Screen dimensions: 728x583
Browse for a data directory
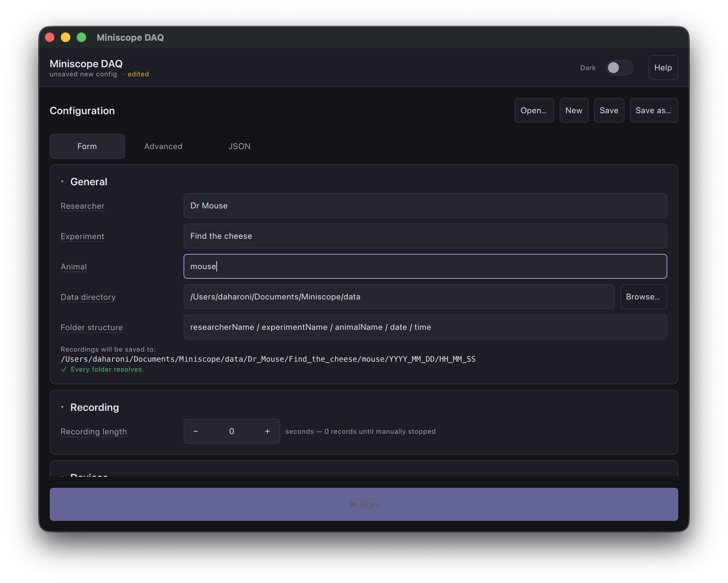[x=643, y=297]
